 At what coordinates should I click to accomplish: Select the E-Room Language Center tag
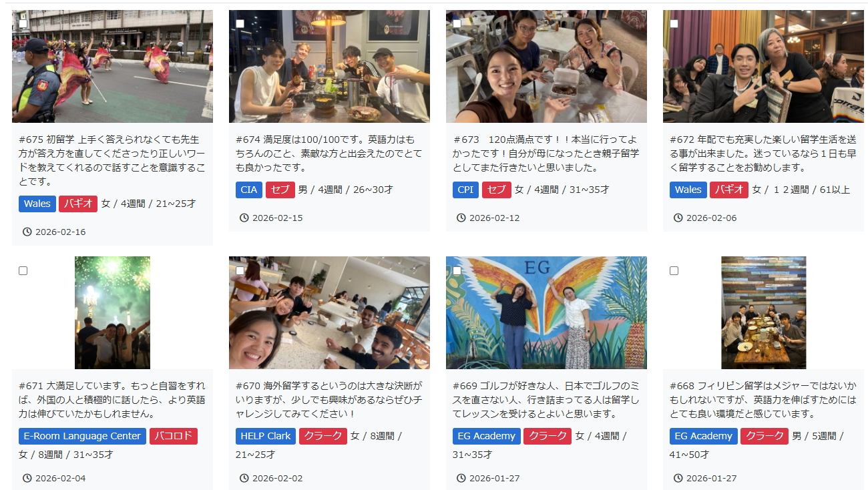click(x=83, y=436)
